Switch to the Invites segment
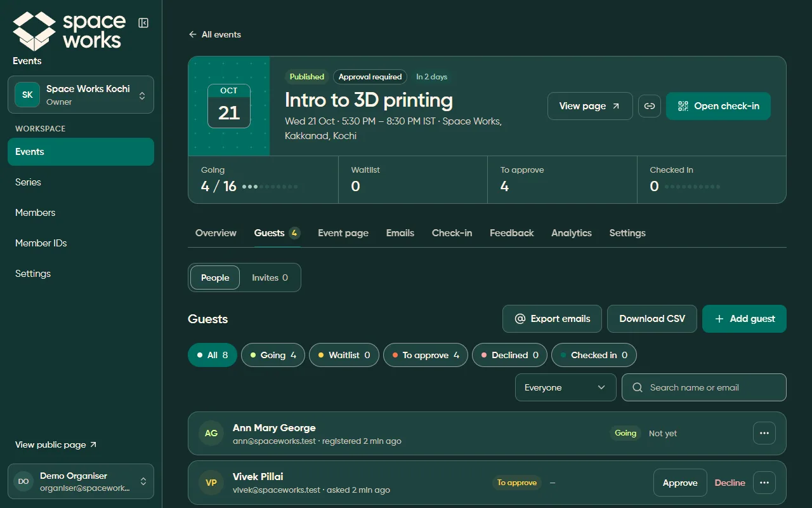Image resolution: width=812 pixels, height=508 pixels. click(270, 277)
